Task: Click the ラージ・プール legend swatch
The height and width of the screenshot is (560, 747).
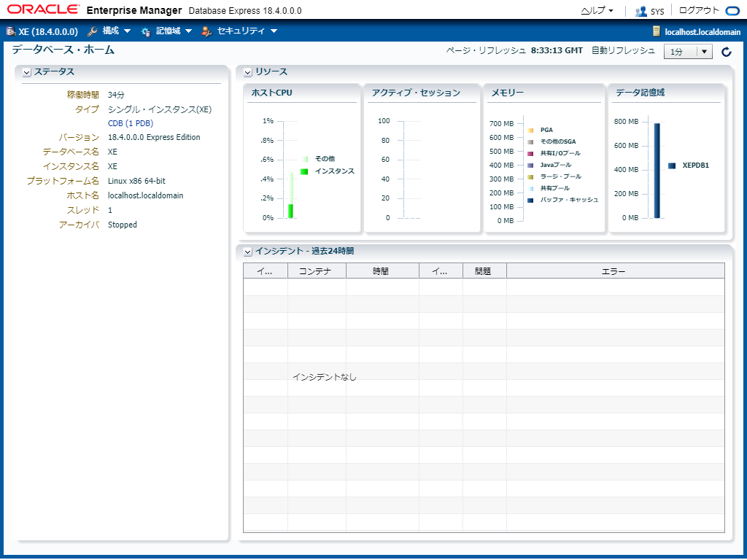Action: tap(531, 177)
